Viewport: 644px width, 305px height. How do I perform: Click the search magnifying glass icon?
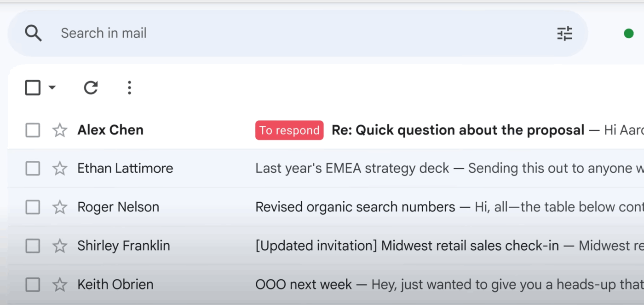pos(33,33)
